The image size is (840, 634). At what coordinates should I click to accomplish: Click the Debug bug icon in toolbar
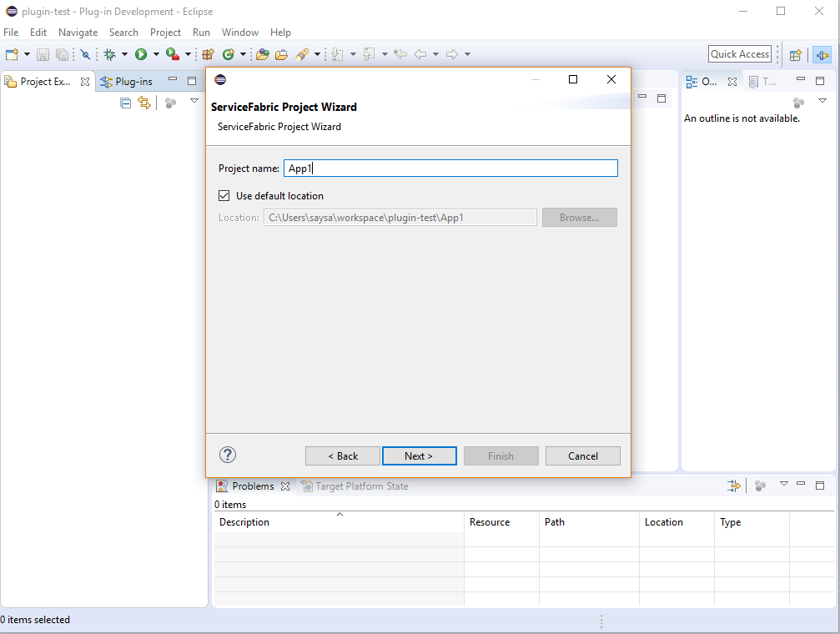(109, 54)
